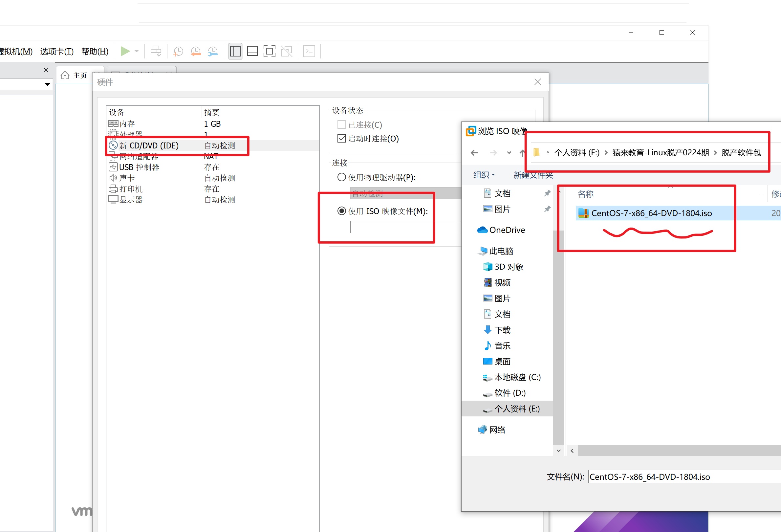Screen dimensions: 781x532
Task: Open pinned 文档 quick access item
Action: [x=502, y=193]
